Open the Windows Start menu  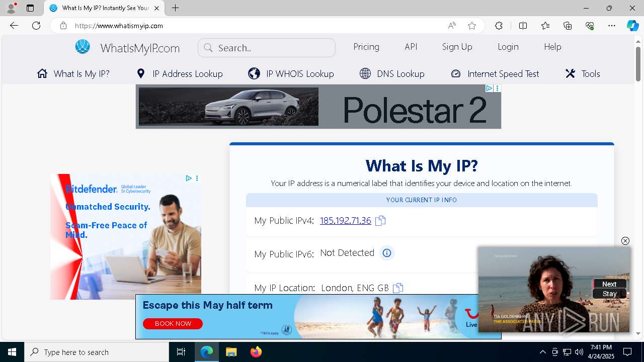[12, 352]
